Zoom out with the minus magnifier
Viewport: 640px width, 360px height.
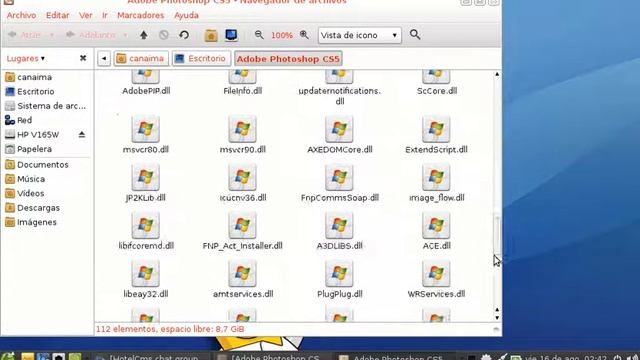259,35
